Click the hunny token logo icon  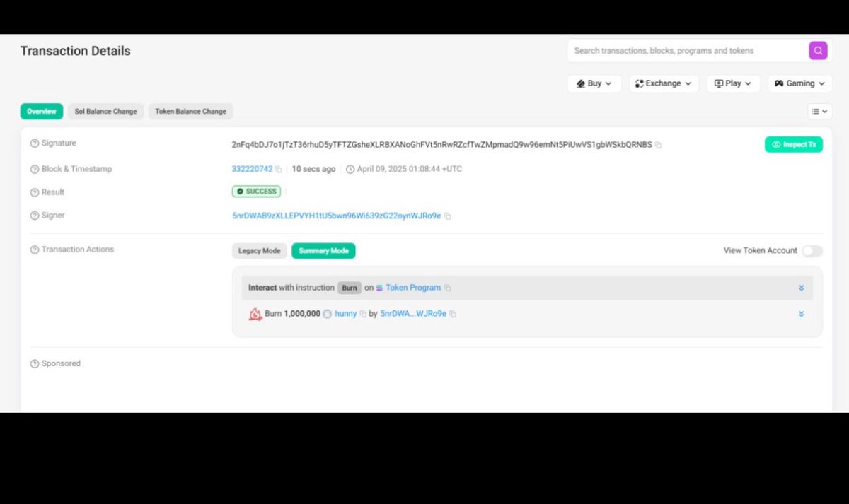click(327, 314)
